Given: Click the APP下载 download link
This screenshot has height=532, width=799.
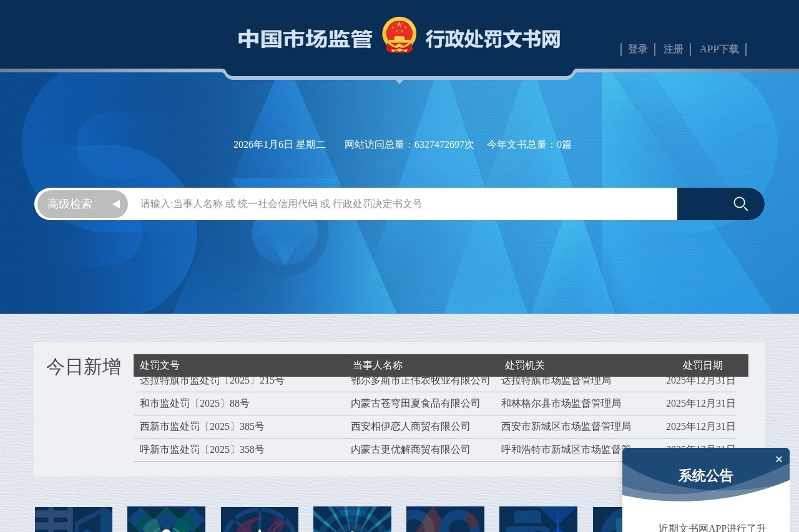Looking at the screenshot, I should (718, 49).
